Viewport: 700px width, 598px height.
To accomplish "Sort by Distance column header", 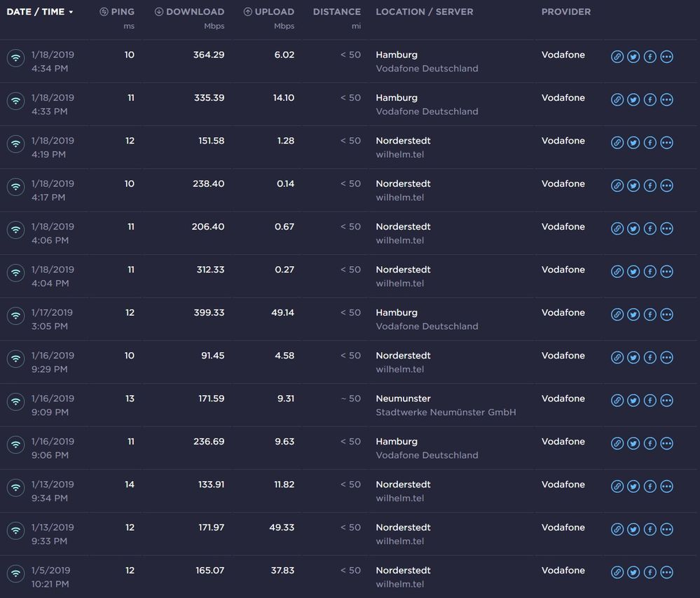I will (x=336, y=12).
